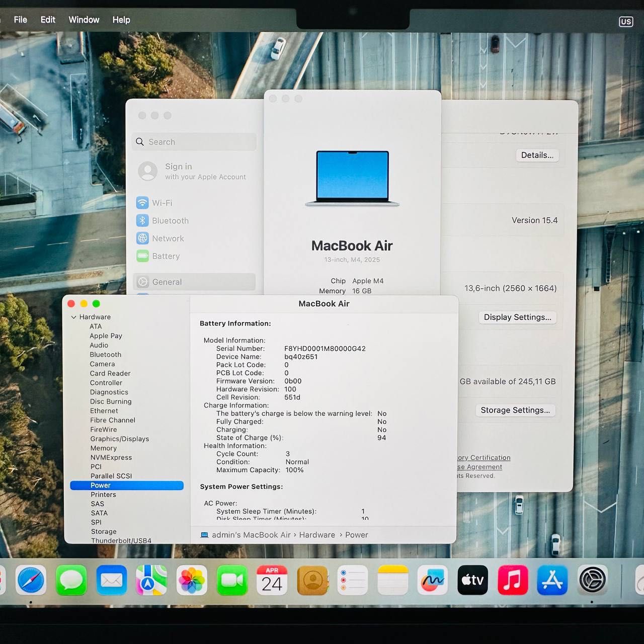This screenshot has height=644, width=644.
Task: Open Reminders app in Dock
Action: pyautogui.click(x=352, y=580)
